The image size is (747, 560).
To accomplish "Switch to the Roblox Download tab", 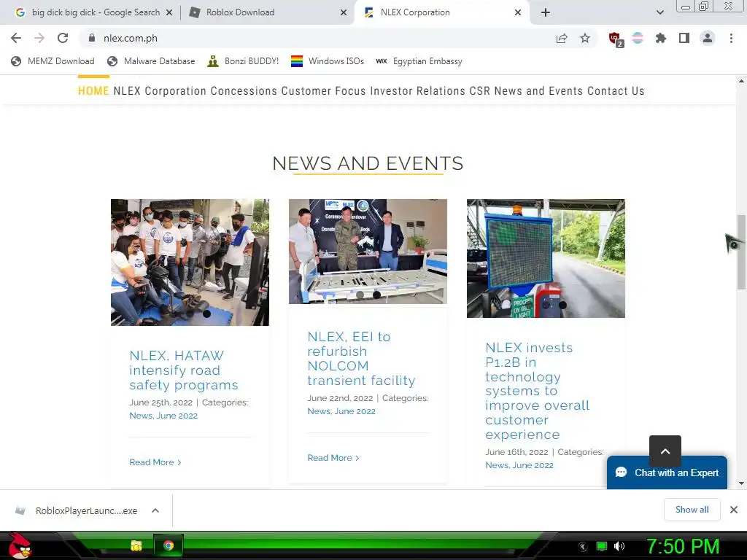I will coord(267,12).
